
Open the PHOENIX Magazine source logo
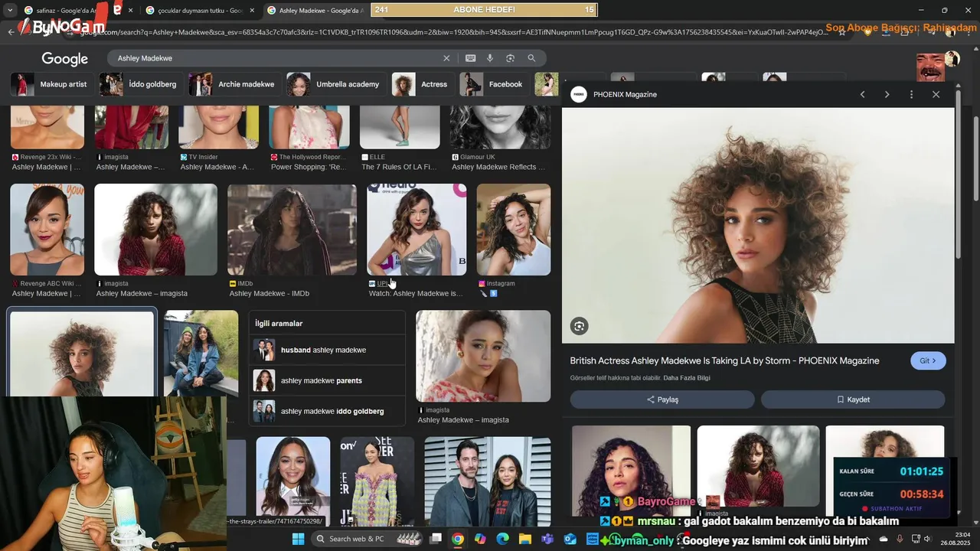(579, 94)
